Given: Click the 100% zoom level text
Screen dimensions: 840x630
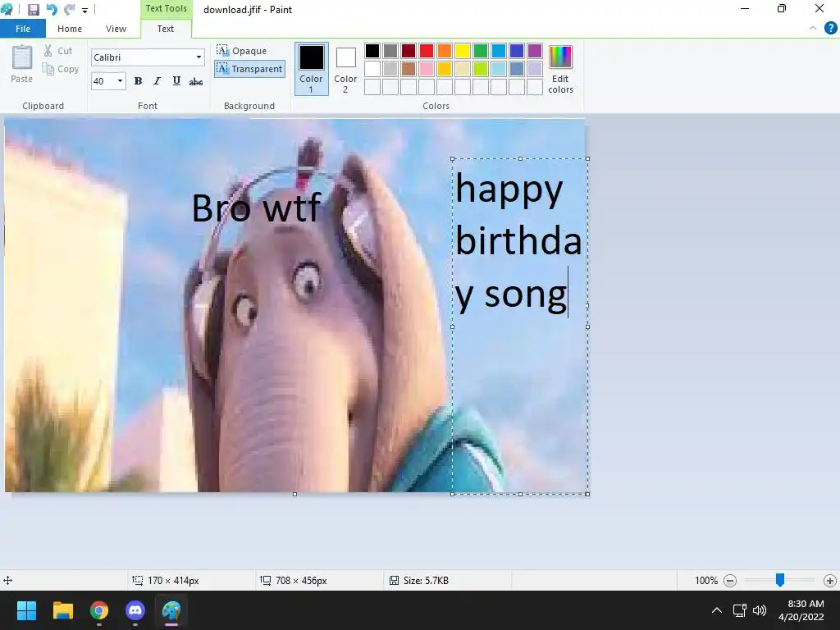Looking at the screenshot, I should (706, 581).
